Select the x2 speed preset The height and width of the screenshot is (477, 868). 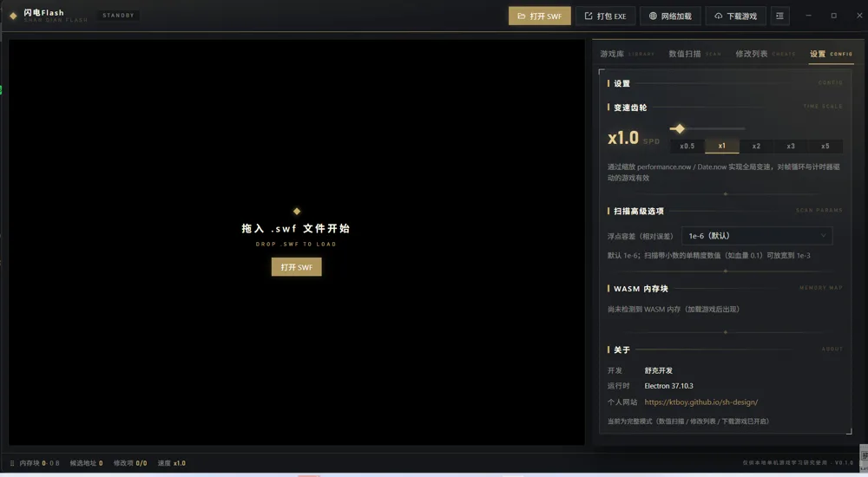click(756, 146)
